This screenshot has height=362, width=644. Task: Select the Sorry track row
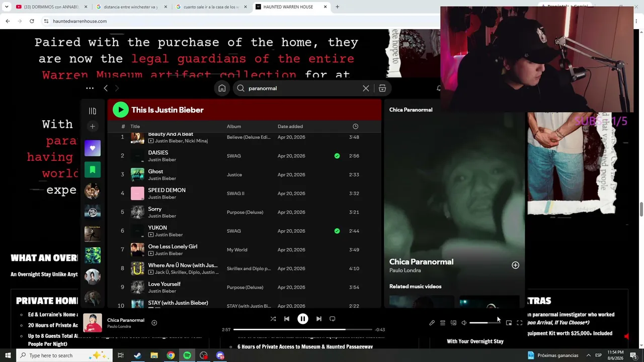coord(245,212)
